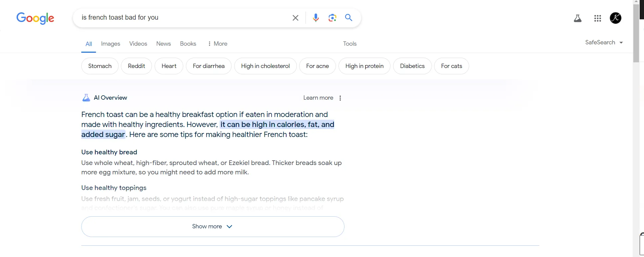Select the High in cholesterol chip
This screenshot has height=257, width=644.
pos(265,66)
